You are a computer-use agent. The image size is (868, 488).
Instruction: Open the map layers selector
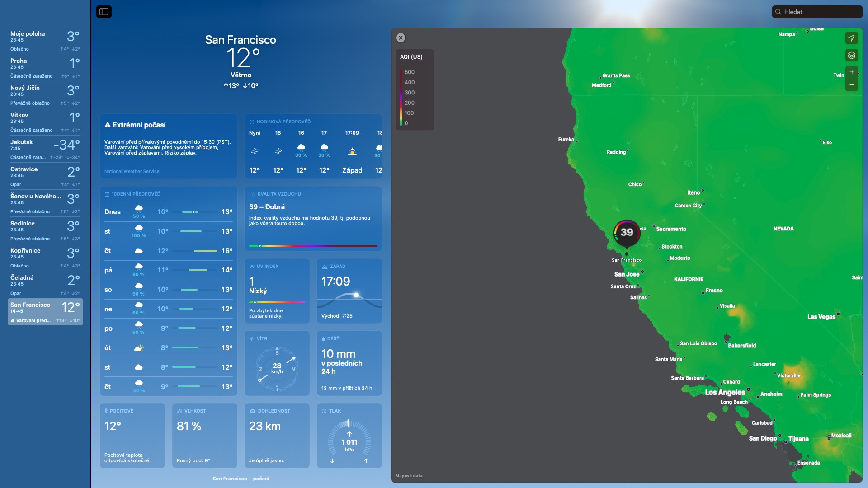[x=851, y=55]
